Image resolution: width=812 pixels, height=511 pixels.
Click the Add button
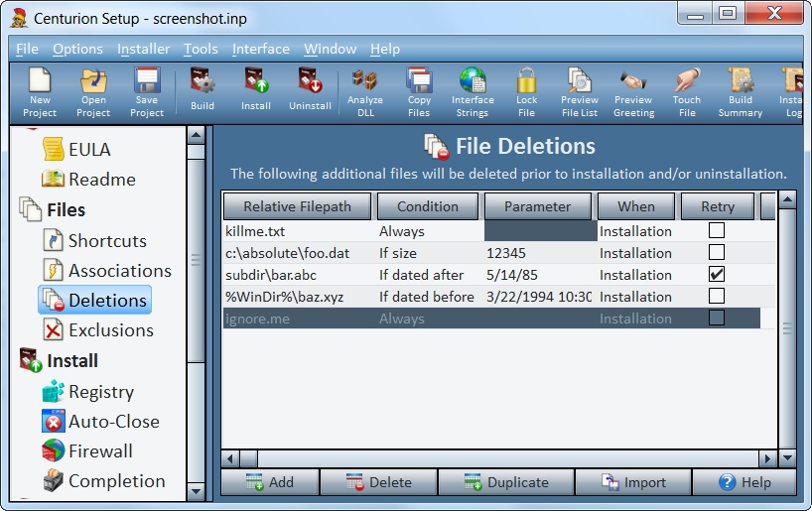point(270,482)
